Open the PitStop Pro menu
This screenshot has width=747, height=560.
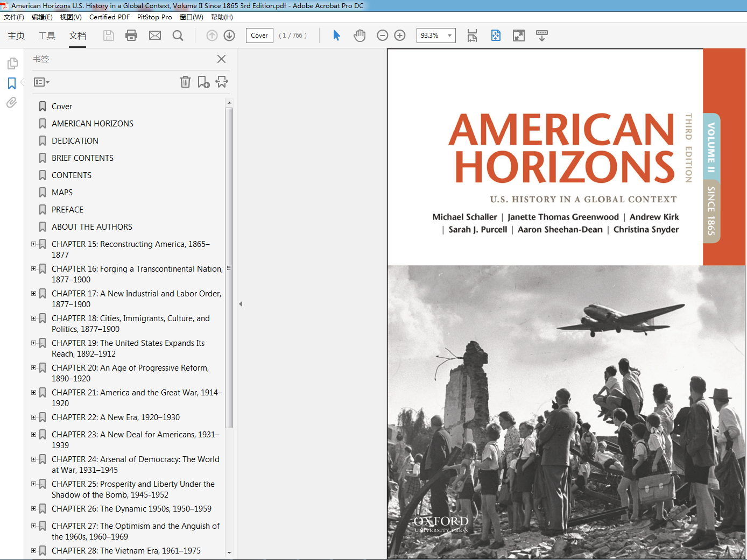click(154, 17)
